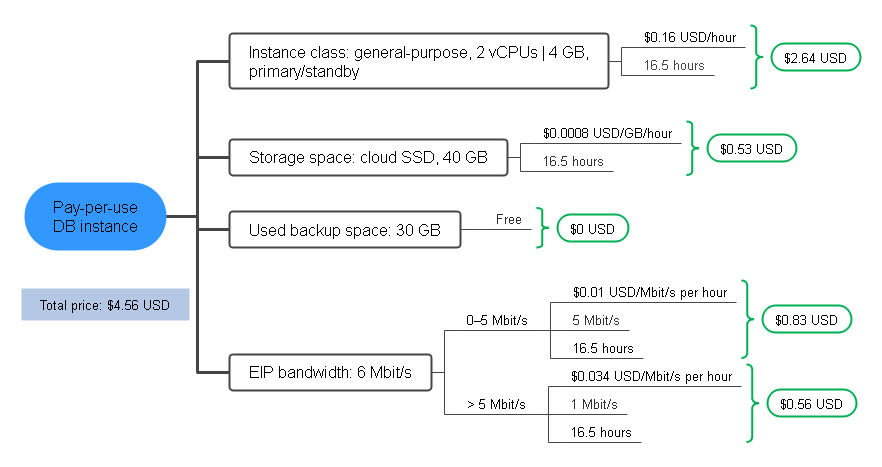This screenshot has height=467, width=882.
Task: Click the $2.64 USD price badge
Action: [815, 57]
